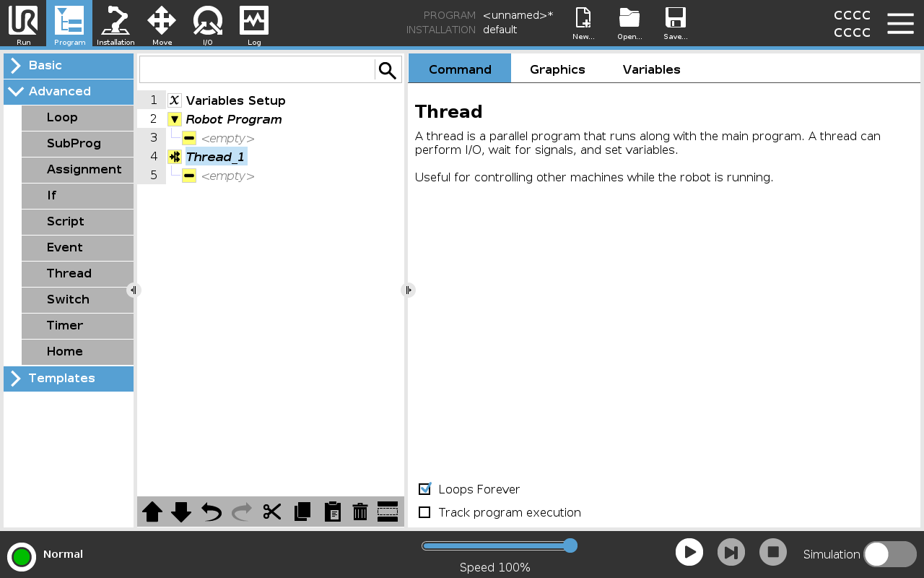Delete node using trash icon
The image size is (924, 578).
[x=359, y=512]
